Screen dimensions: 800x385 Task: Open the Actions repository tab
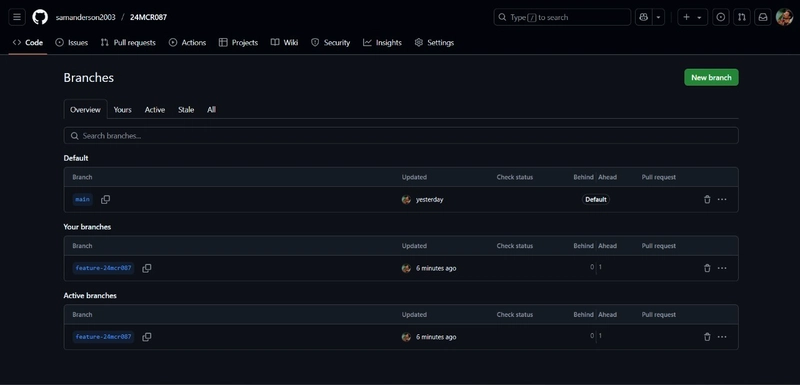pyautogui.click(x=187, y=43)
